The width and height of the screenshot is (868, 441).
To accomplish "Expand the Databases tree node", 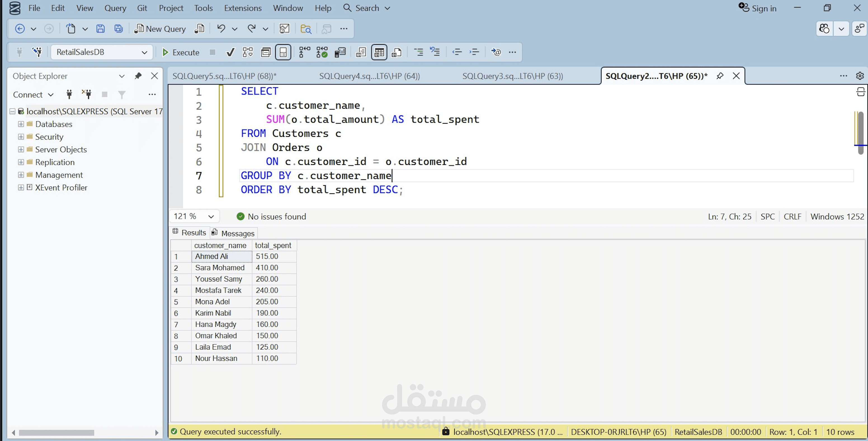I will (21, 124).
